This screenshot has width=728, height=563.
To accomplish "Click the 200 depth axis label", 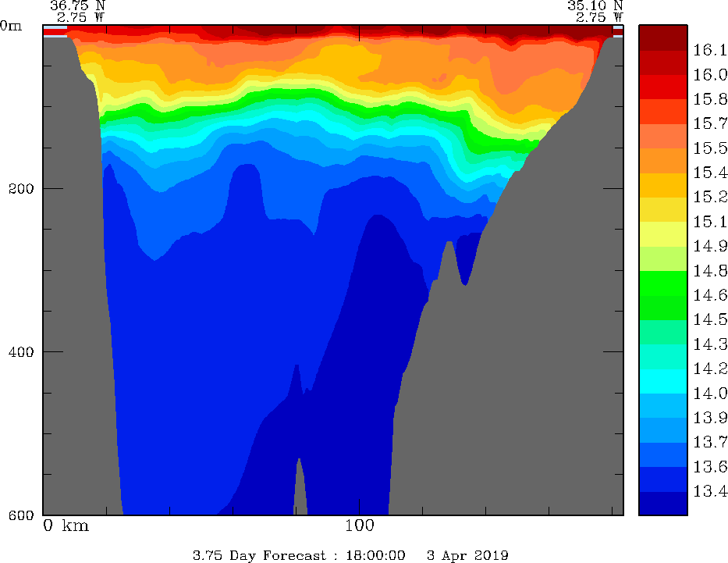I will [21, 189].
